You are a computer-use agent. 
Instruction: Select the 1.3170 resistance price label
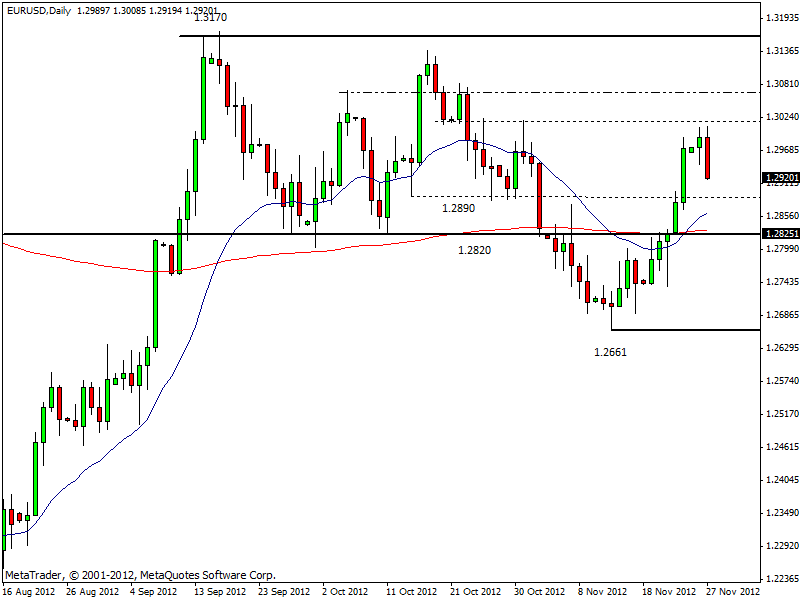[x=209, y=18]
